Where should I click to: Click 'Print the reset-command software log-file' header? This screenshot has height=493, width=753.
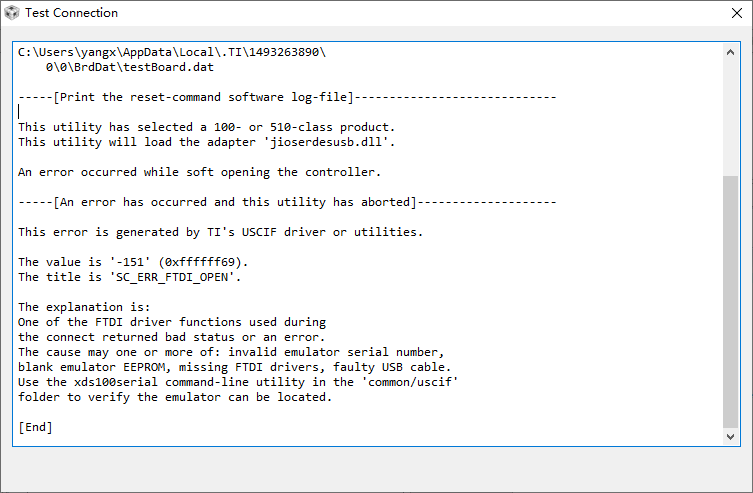coord(203,97)
